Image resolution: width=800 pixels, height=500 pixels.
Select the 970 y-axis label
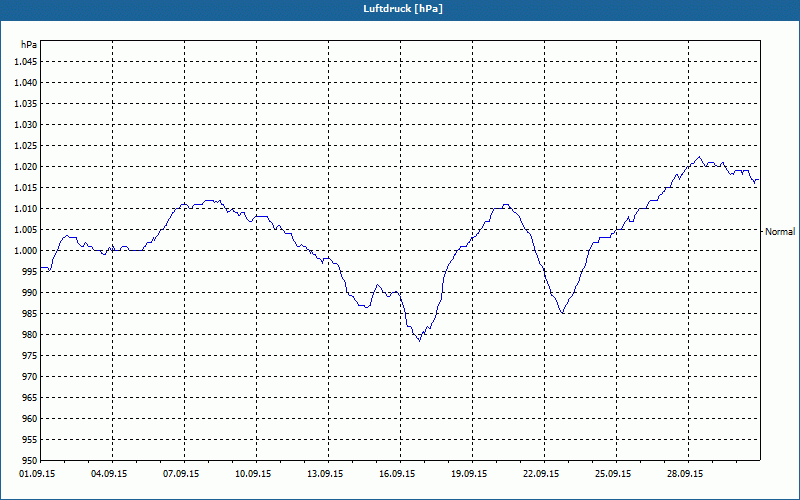point(30,377)
